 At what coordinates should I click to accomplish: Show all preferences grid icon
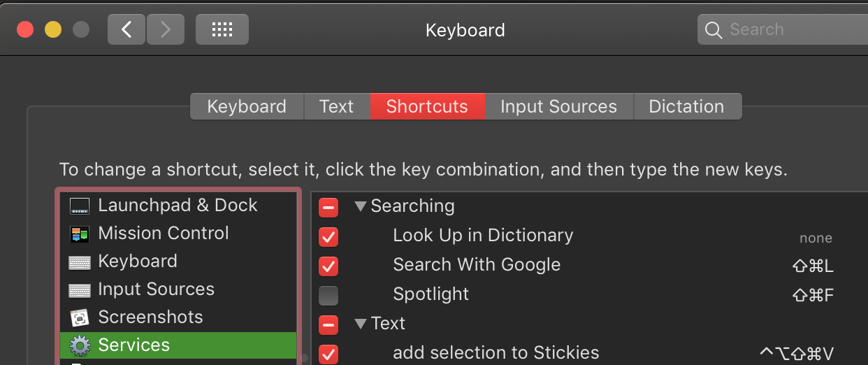point(222,29)
